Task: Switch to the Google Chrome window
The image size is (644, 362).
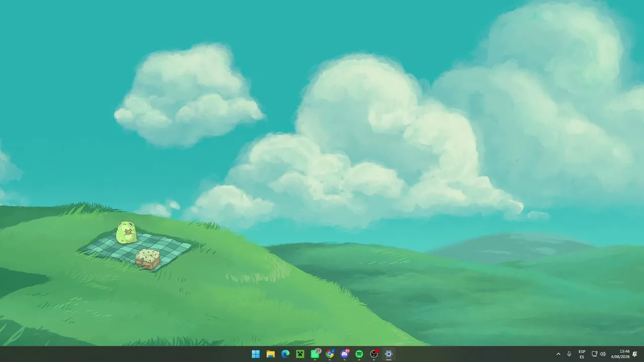Action: pyautogui.click(x=330, y=354)
